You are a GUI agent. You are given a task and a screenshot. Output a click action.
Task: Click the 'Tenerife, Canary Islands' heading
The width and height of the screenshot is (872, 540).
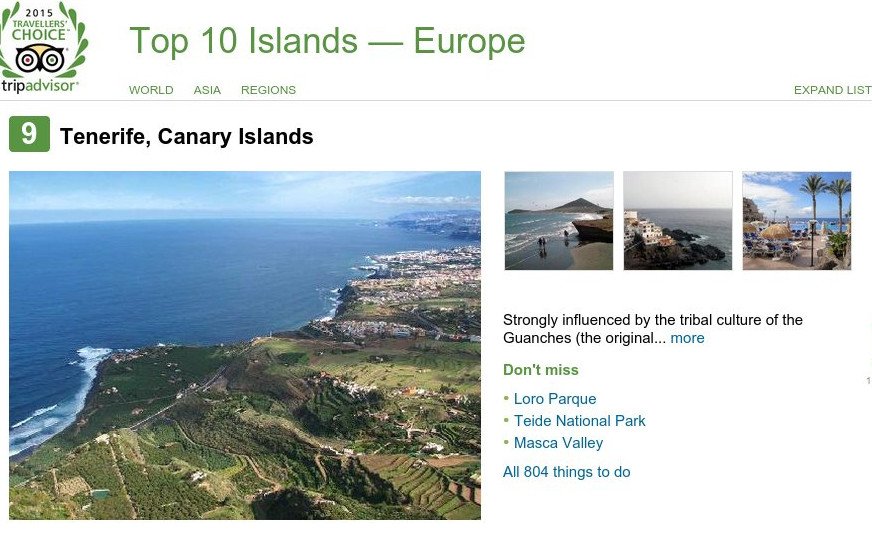pyautogui.click(x=187, y=136)
